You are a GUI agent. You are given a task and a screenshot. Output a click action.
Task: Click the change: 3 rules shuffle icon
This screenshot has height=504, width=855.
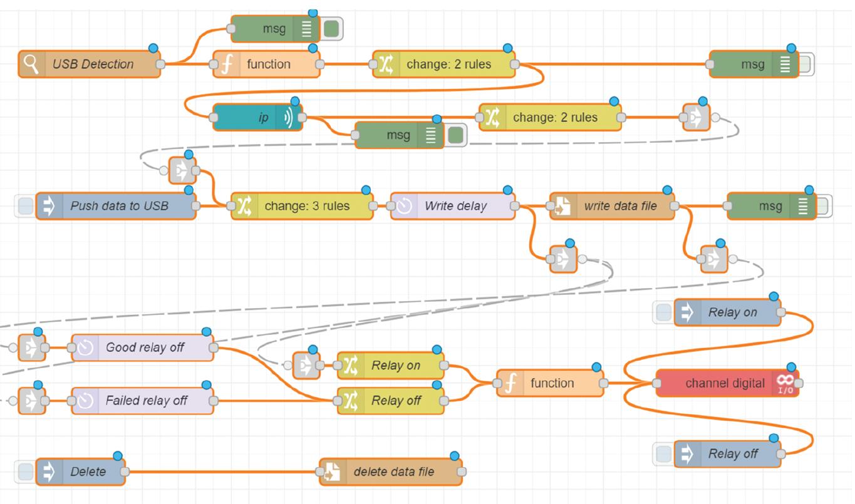[244, 205]
